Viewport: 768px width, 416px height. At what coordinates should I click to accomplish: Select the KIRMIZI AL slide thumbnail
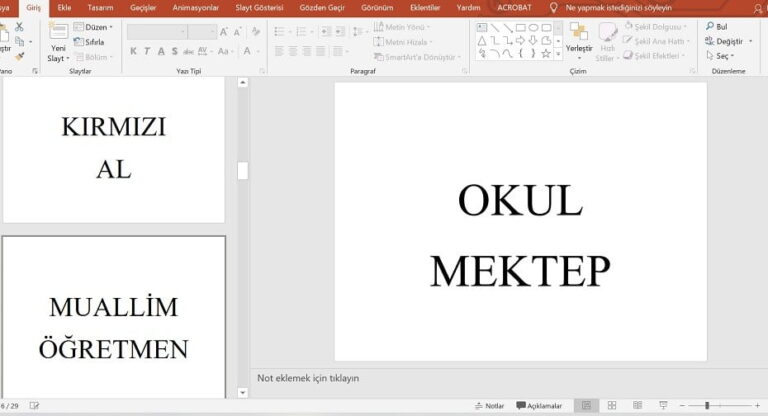[114, 150]
